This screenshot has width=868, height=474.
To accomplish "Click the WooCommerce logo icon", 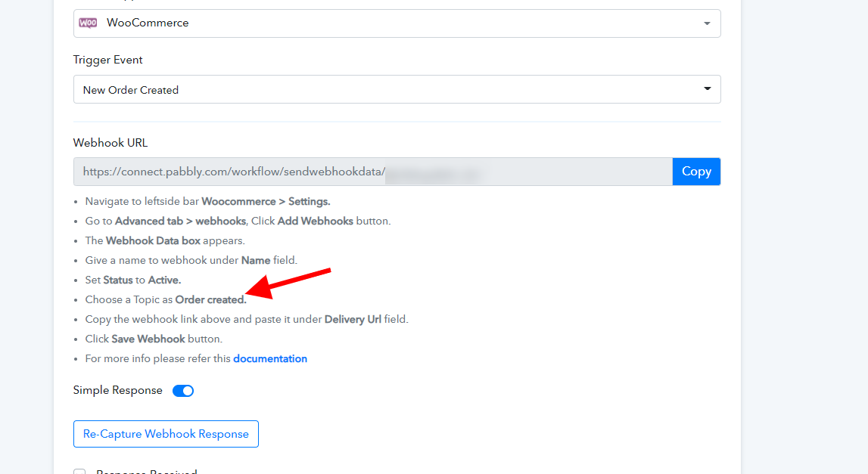I will coord(88,23).
